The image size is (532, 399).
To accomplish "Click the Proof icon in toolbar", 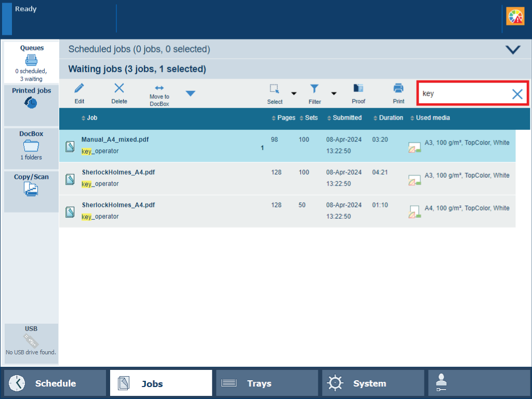I will click(x=358, y=89).
